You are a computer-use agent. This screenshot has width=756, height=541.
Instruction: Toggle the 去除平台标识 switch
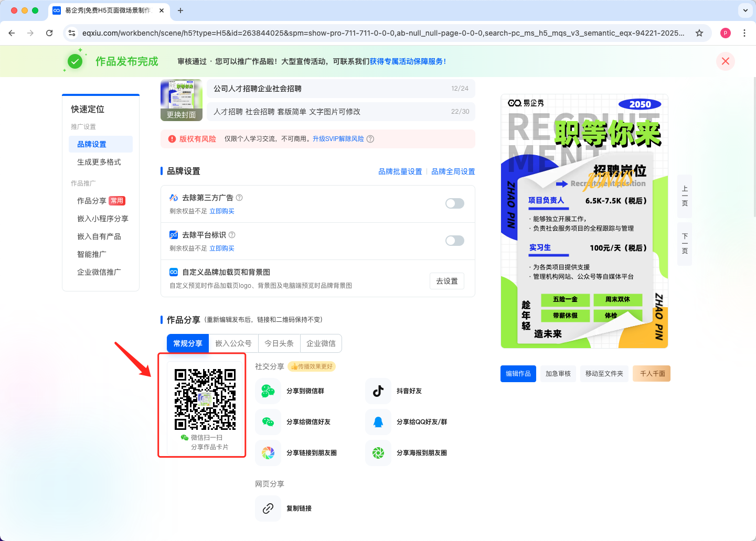pos(454,241)
